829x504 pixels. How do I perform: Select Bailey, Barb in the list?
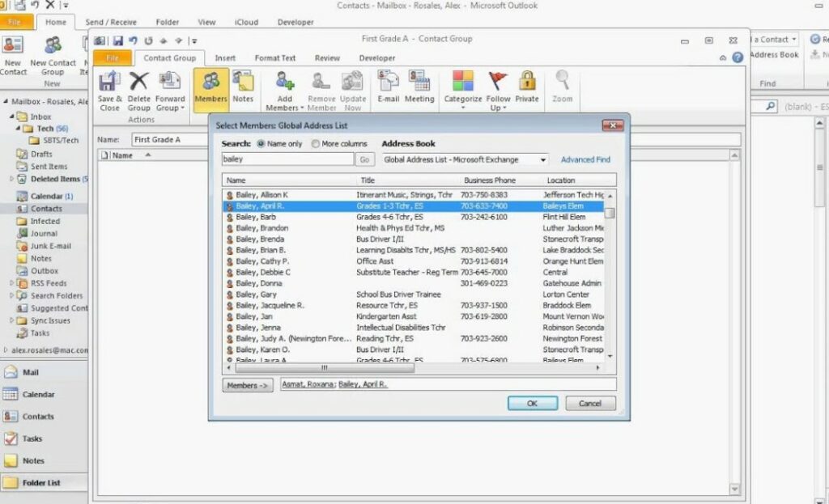413,217
